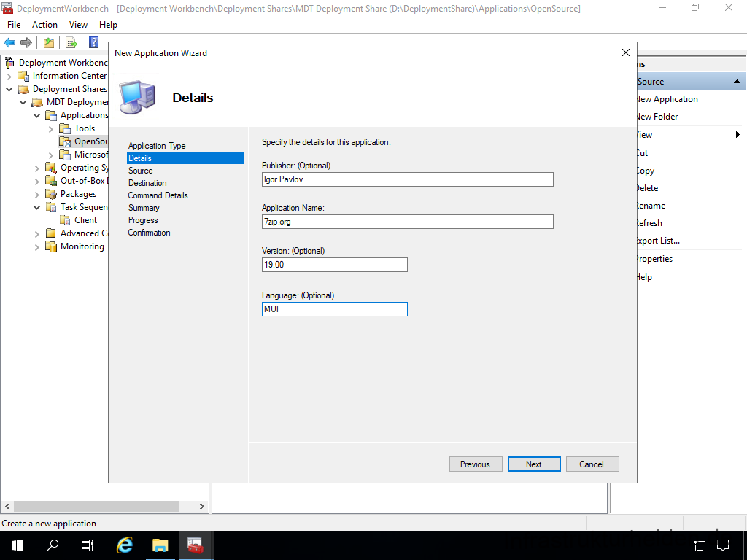Click the scrollbar right arrow in tree pane
Screen dimensions: 747x560
pos(202,506)
